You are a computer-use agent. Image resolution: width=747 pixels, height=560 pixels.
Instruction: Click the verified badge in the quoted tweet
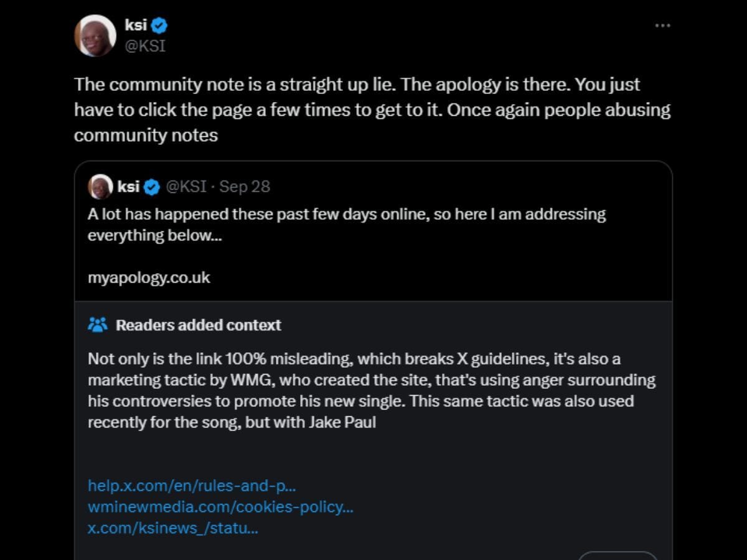coord(152,186)
